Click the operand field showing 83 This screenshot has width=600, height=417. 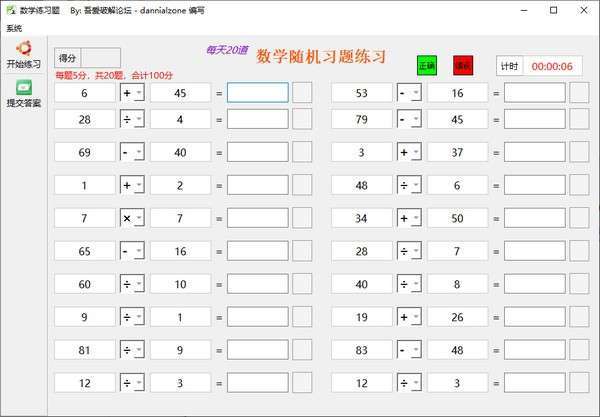click(x=362, y=350)
